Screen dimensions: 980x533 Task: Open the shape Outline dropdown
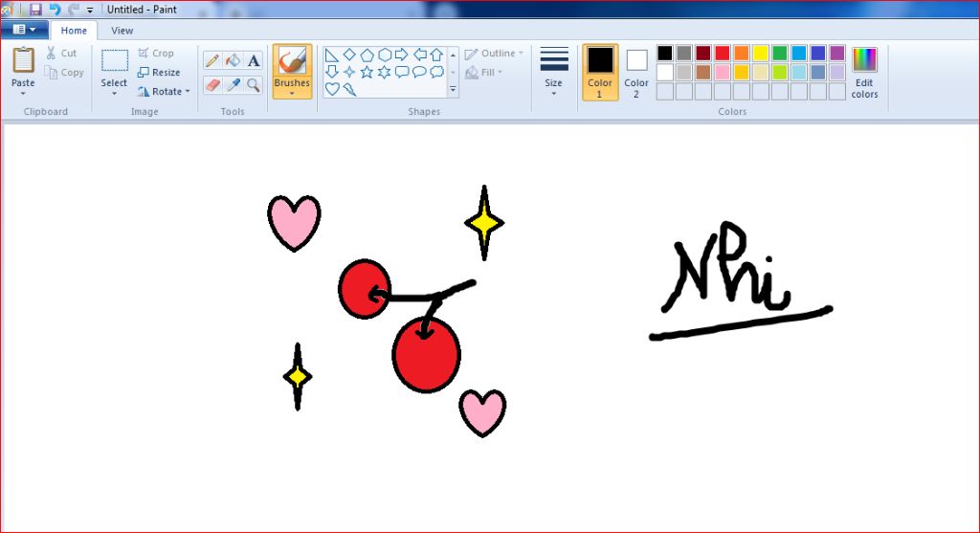(x=494, y=54)
